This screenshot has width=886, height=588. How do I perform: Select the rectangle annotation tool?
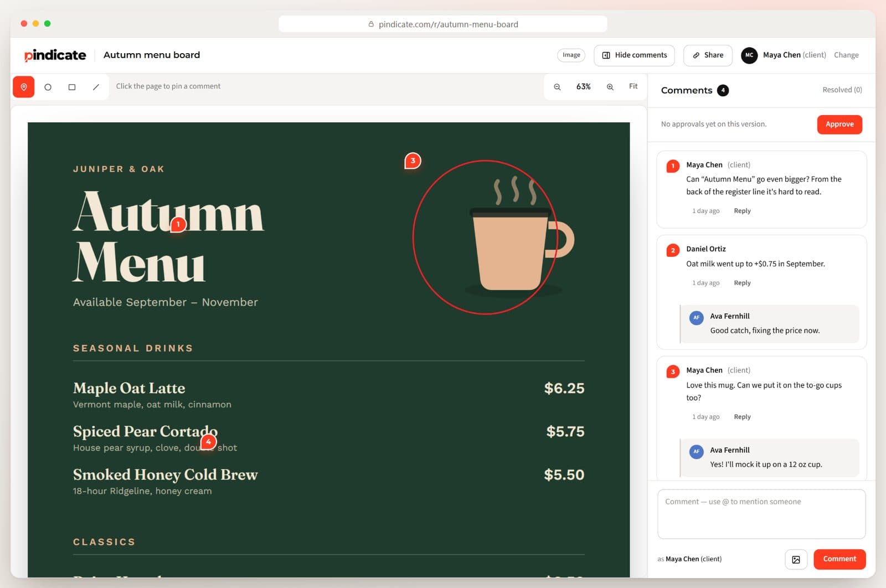click(72, 87)
